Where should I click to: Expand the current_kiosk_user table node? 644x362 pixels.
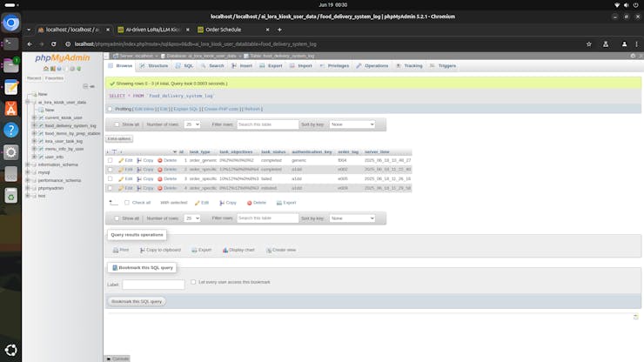[x=35, y=117]
